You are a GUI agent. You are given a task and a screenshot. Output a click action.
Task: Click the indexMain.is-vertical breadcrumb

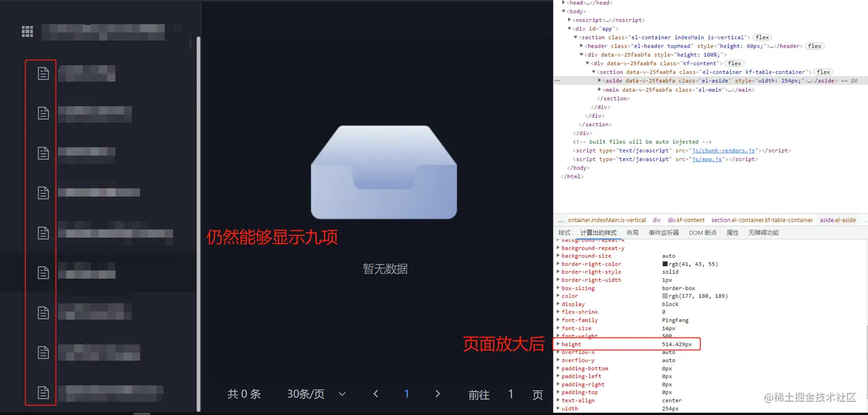(607, 220)
